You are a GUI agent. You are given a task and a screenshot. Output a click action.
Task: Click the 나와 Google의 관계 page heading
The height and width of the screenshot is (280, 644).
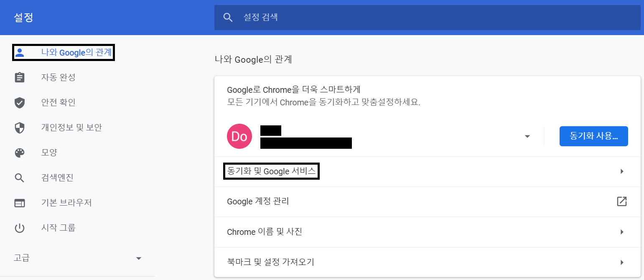[x=253, y=59]
